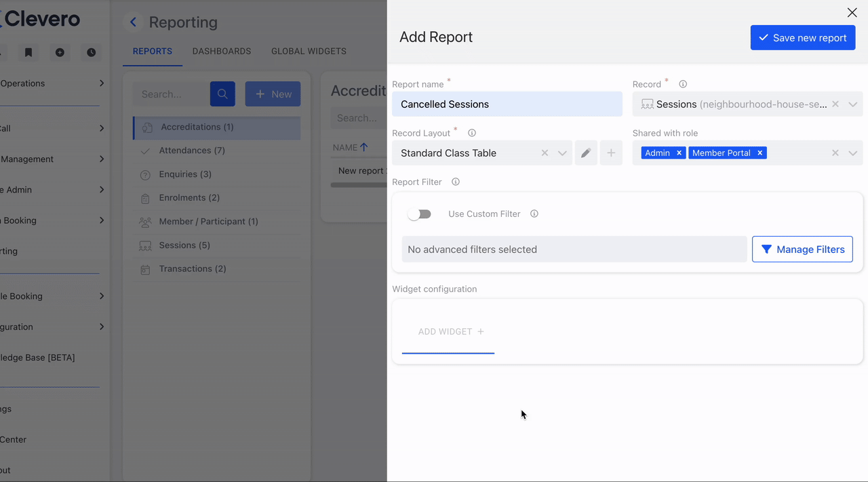Clear all shared roles

click(x=835, y=153)
